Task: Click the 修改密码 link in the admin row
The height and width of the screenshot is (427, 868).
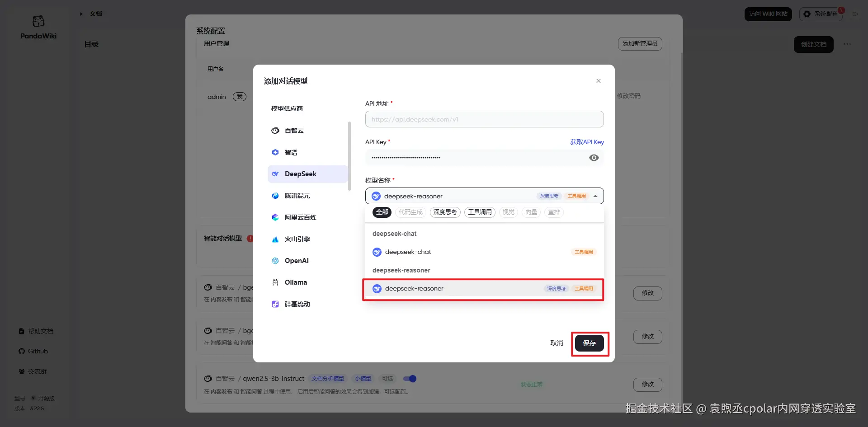Action: [x=629, y=96]
